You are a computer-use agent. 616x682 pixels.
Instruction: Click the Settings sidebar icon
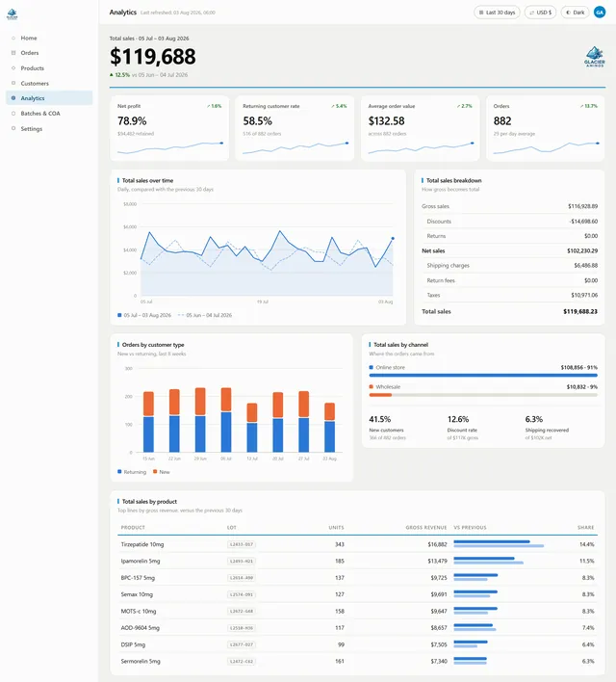[13, 128]
